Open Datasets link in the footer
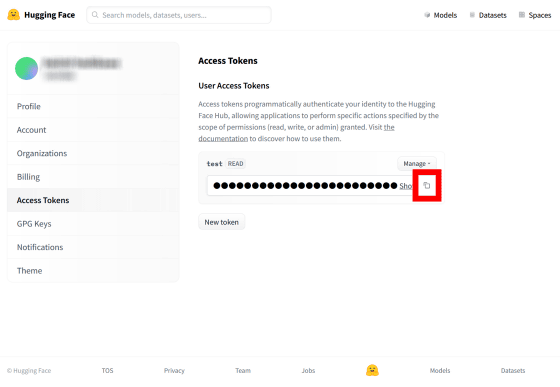This screenshot has height=387, width=560. click(x=513, y=371)
